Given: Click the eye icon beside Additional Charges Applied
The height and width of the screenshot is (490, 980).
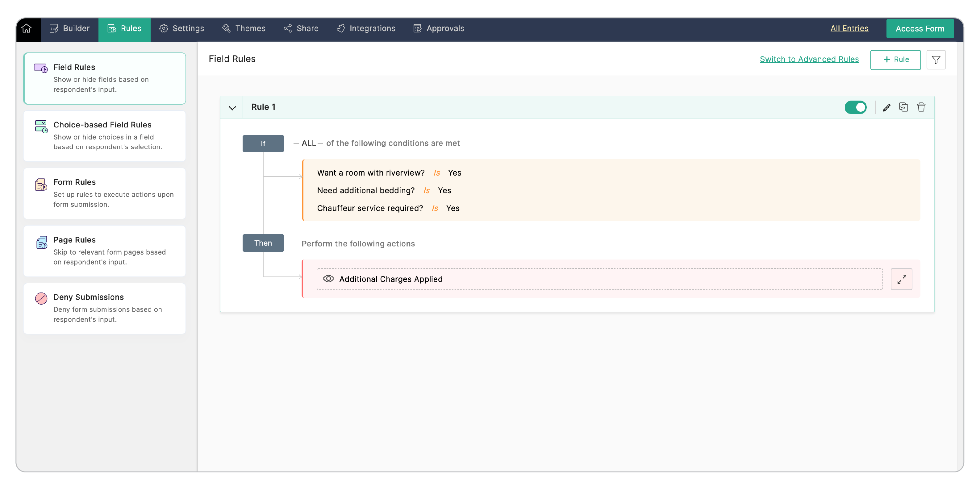Looking at the screenshot, I should point(328,279).
